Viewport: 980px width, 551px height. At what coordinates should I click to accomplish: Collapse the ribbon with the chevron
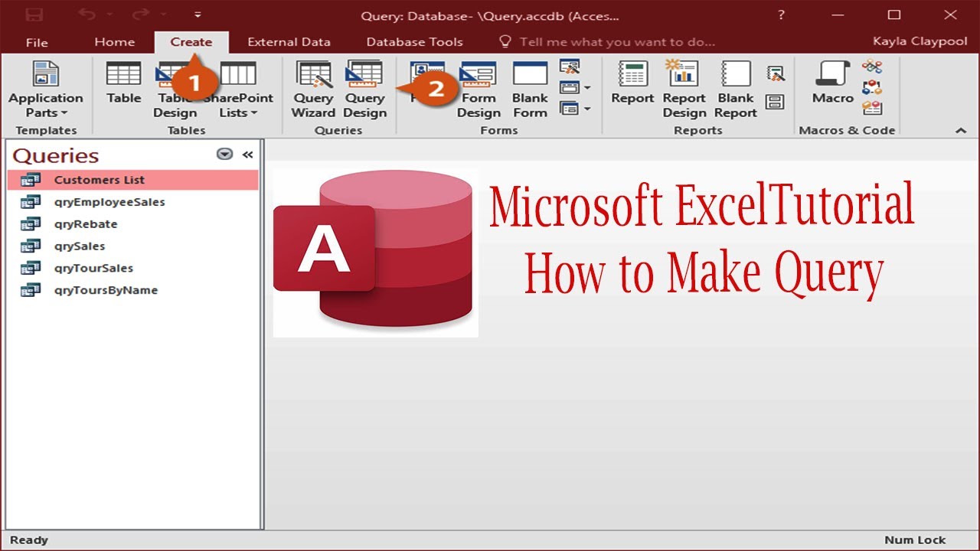(x=961, y=131)
